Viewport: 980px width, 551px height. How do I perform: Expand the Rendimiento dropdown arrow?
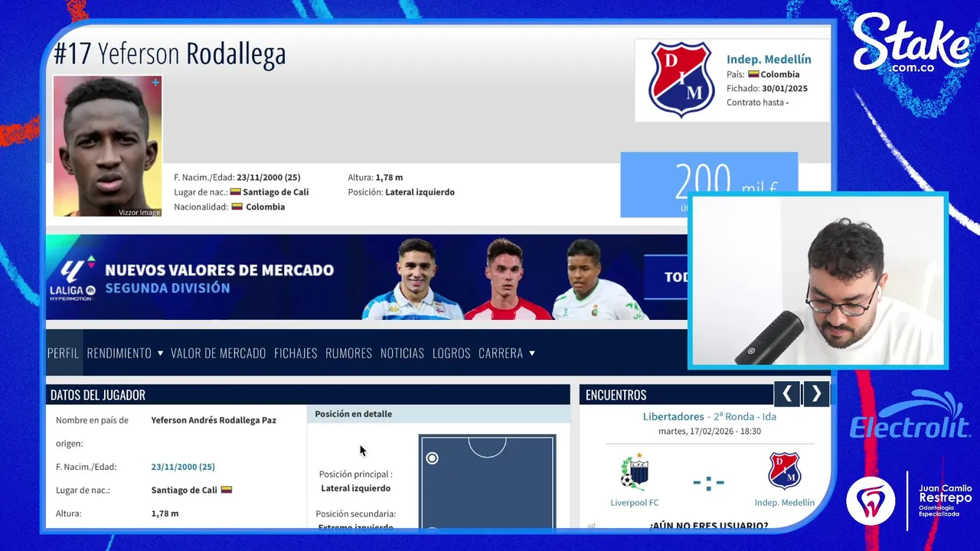tap(160, 354)
